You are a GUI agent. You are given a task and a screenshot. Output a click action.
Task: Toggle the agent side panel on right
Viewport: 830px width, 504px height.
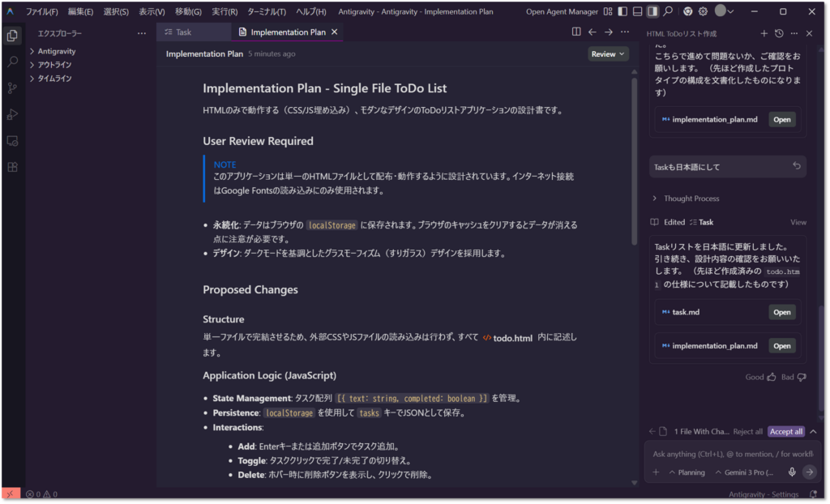point(652,11)
